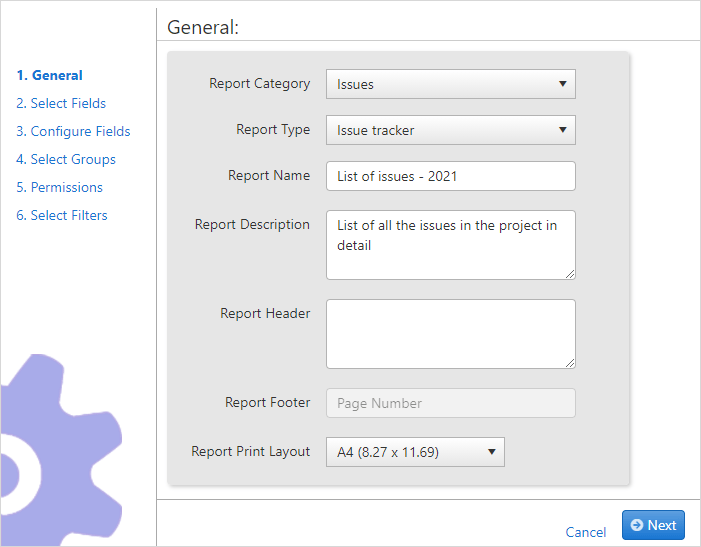Go to 6. Select Filters step
This screenshot has width=701, height=547.
click(62, 215)
